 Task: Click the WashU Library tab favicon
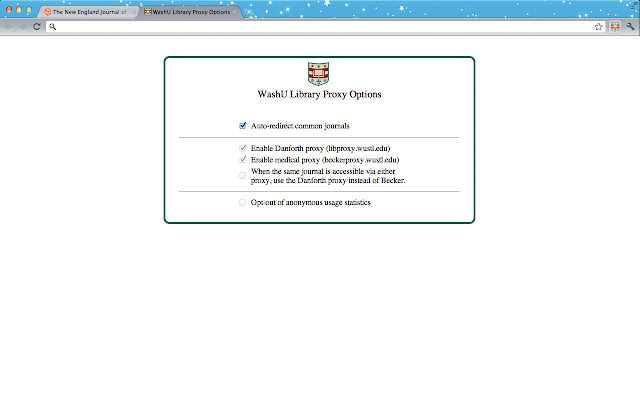click(148, 12)
